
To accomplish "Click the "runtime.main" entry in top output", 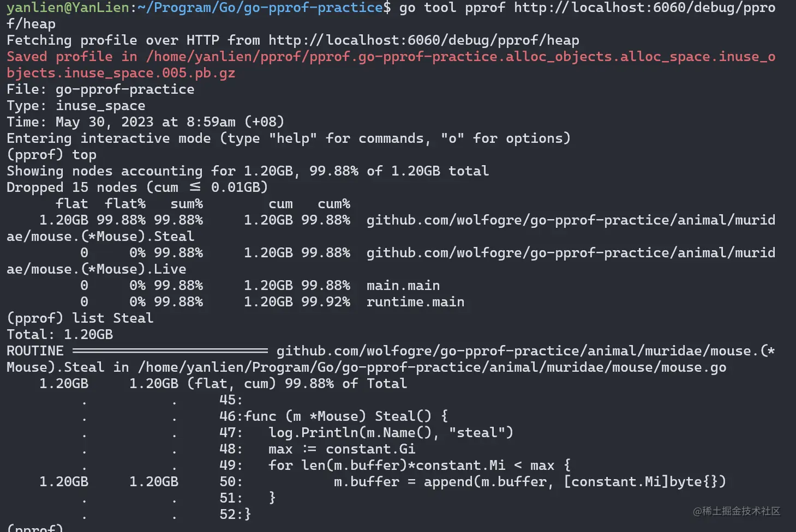I will point(415,302).
